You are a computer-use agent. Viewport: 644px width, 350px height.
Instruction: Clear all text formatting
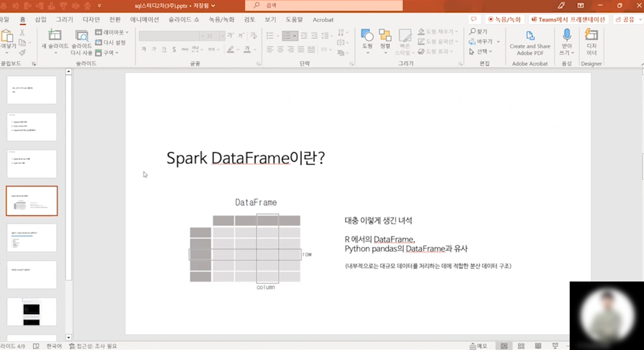pyautogui.click(x=253, y=36)
